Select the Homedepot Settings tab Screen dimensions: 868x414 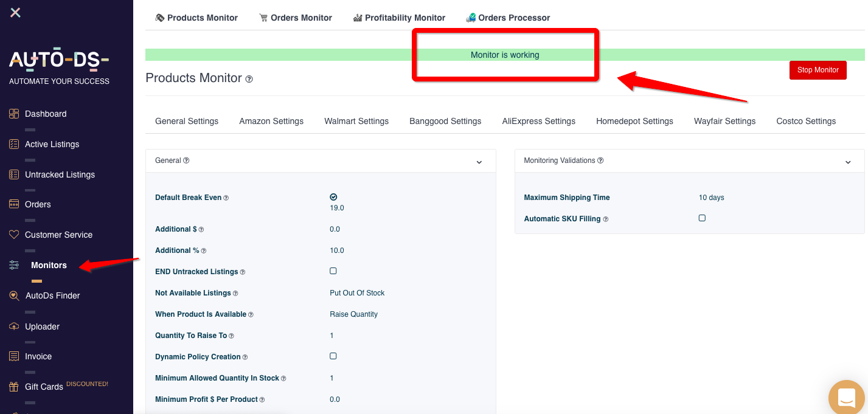pos(634,121)
